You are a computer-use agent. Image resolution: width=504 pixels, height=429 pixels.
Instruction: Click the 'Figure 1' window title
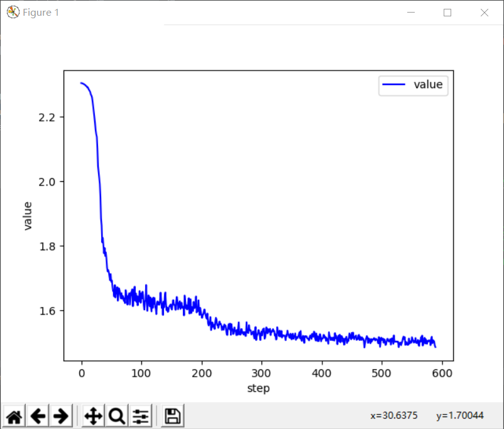pos(41,12)
